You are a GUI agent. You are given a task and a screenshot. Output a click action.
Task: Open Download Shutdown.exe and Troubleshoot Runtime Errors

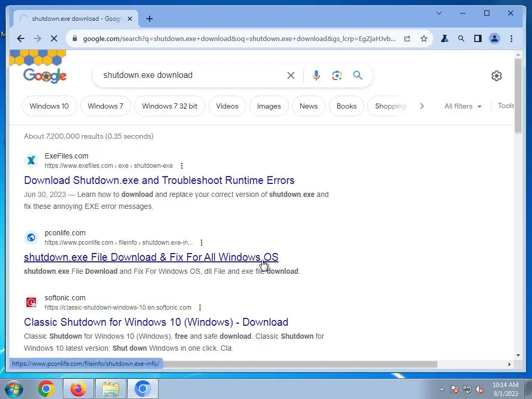(x=159, y=180)
